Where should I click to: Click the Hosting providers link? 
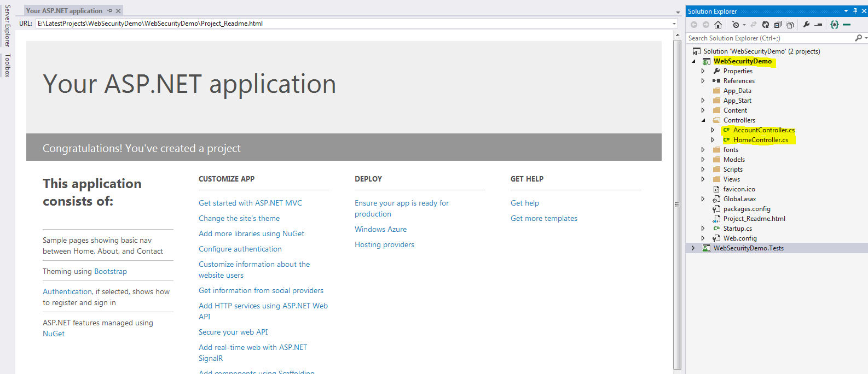coord(384,244)
